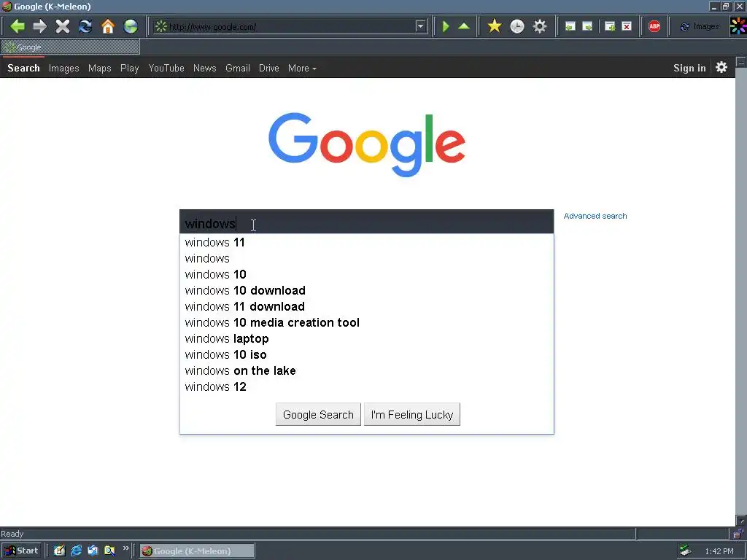The image size is (747, 560).
Task: Click the third quick launch icon
Action: pyautogui.click(x=93, y=551)
